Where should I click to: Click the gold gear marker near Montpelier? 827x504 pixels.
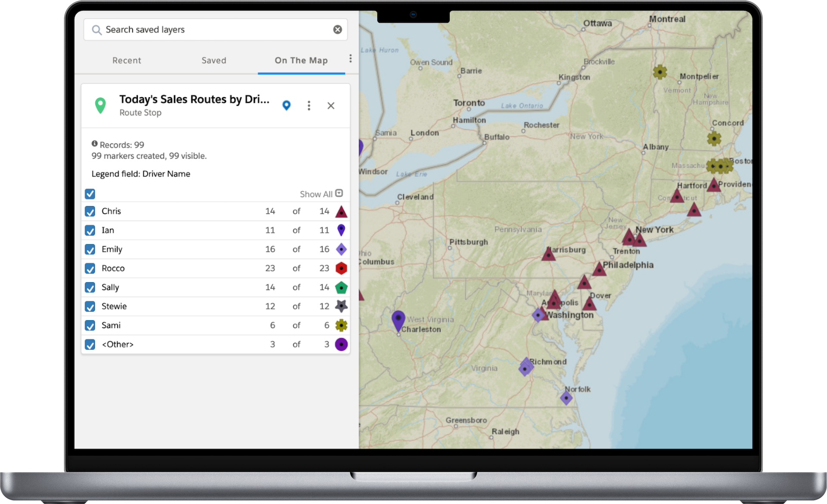tap(659, 72)
